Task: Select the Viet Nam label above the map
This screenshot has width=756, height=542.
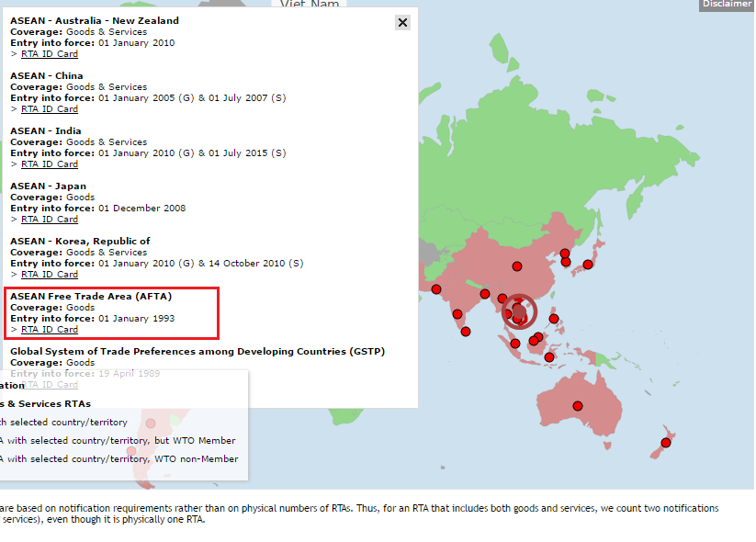Action: [310, 4]
